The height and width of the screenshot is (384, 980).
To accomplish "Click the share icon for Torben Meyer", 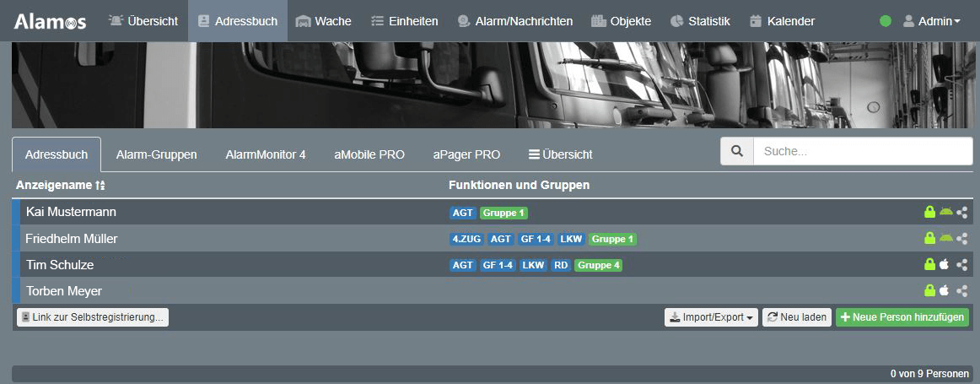I will pyautogui.click(x=962, y=291).
